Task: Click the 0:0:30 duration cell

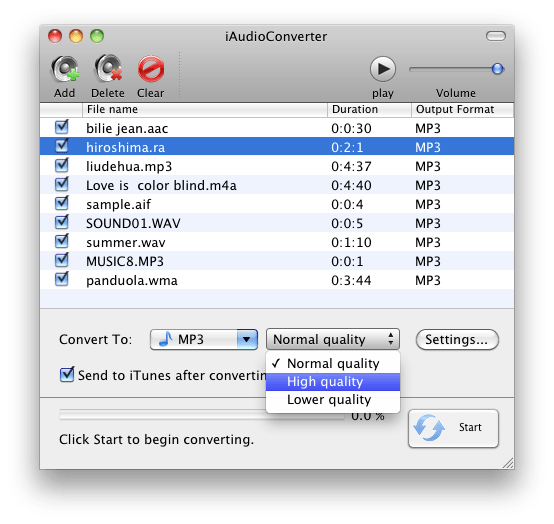Action: [351, 128]
